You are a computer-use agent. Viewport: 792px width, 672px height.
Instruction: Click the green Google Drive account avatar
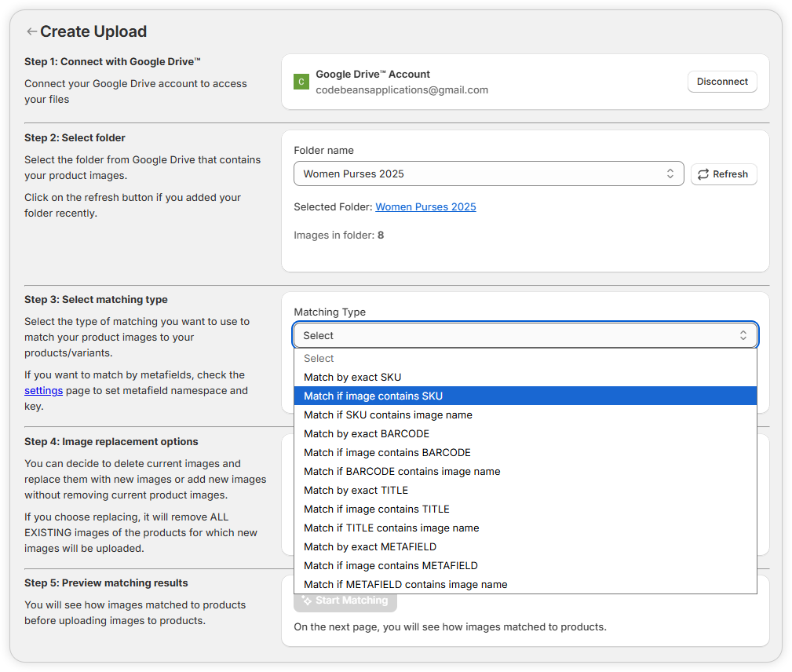pos(301,82)
